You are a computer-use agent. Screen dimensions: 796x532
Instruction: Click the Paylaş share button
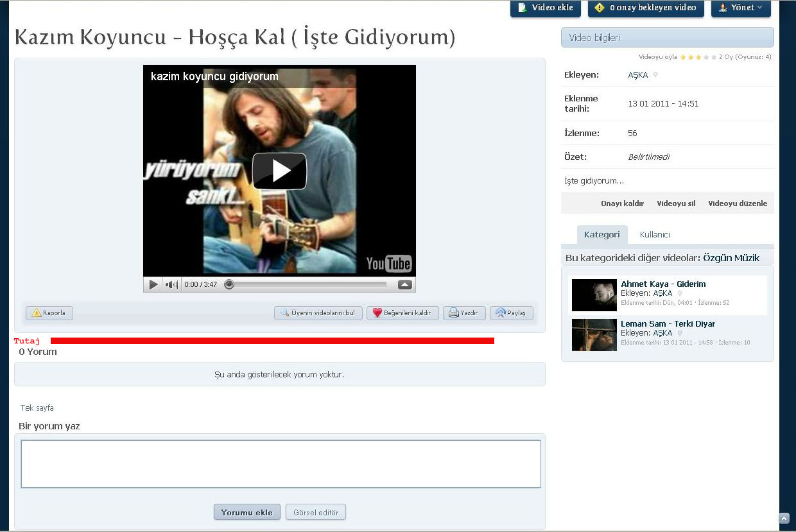[x=511, y=313]
